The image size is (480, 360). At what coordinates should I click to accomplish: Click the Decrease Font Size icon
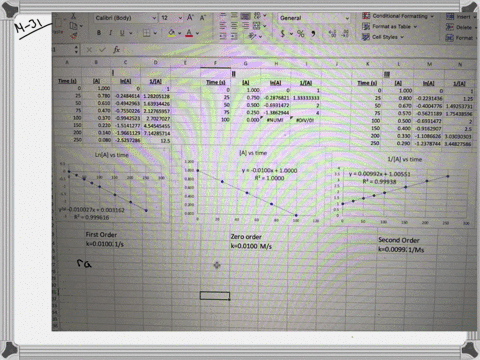click(x=202, y=18)
